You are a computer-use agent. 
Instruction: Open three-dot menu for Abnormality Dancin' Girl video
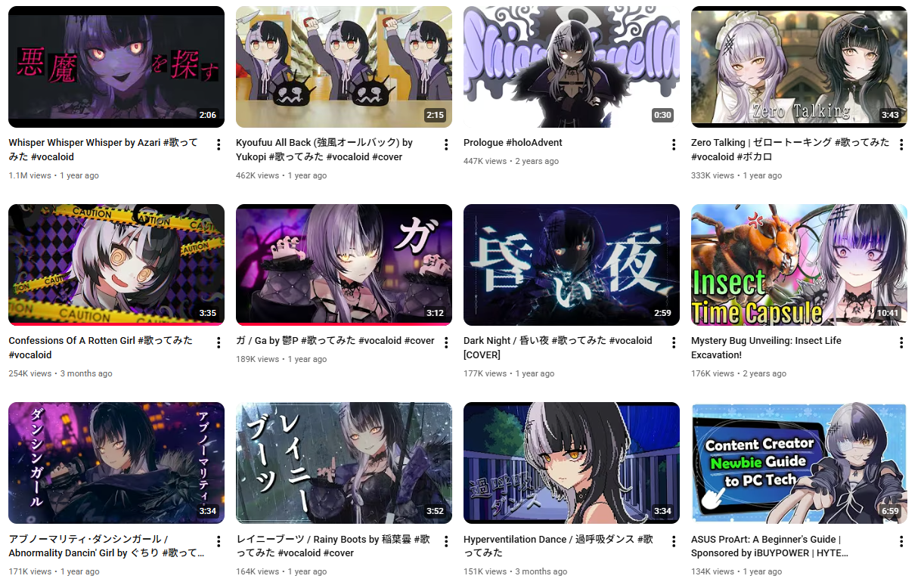pyautogui.click(x=219, y=541)
